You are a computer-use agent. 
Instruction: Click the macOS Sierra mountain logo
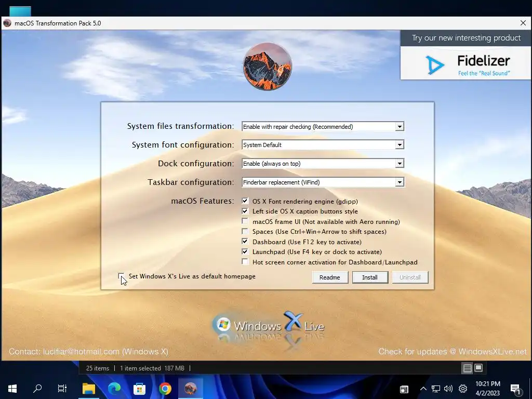click(x=268, y=66)
